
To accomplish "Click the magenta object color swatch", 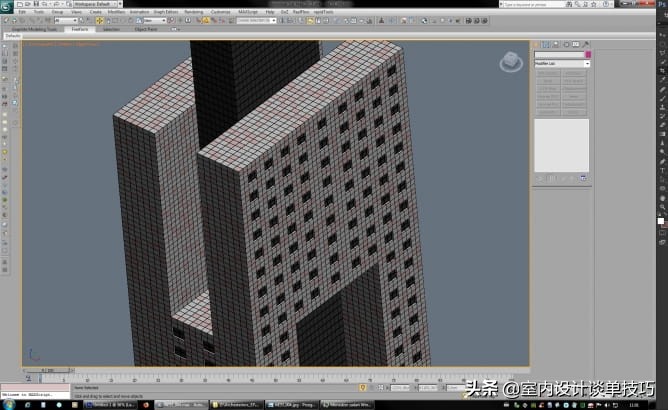I will (x=587, y=54).
